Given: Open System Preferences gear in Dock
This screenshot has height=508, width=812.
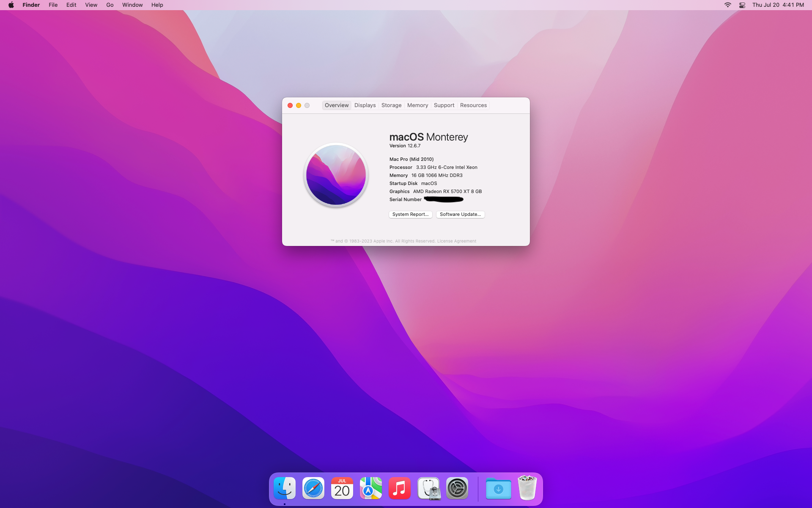Looking at the screenshot, I should tap(457, 489).
